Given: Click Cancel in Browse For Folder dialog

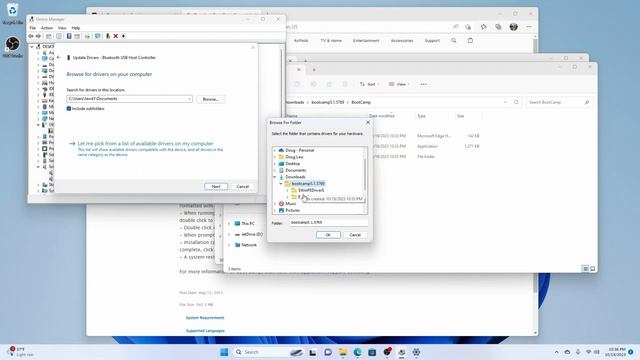Looking at the screenshot, I should 355,235.
